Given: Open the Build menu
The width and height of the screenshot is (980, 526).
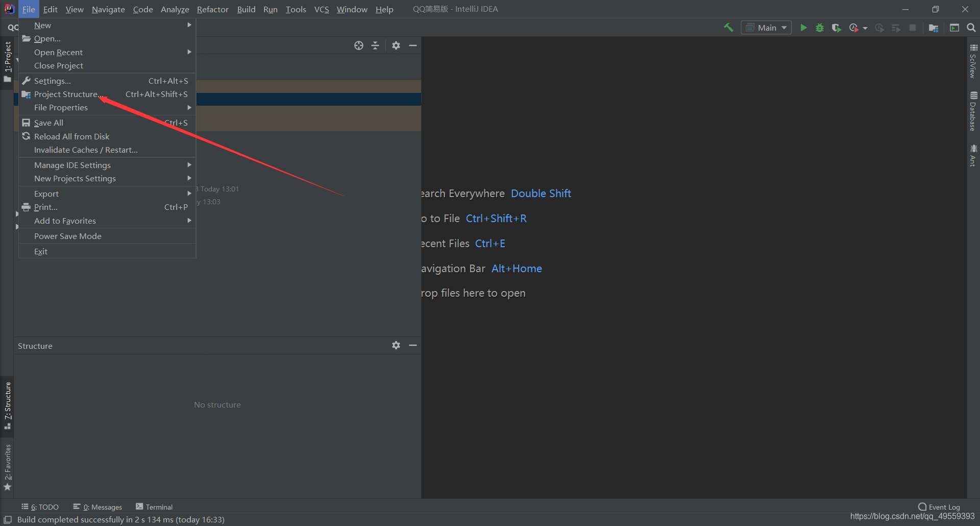Looking at the screenshot, I should click(246, 9).
